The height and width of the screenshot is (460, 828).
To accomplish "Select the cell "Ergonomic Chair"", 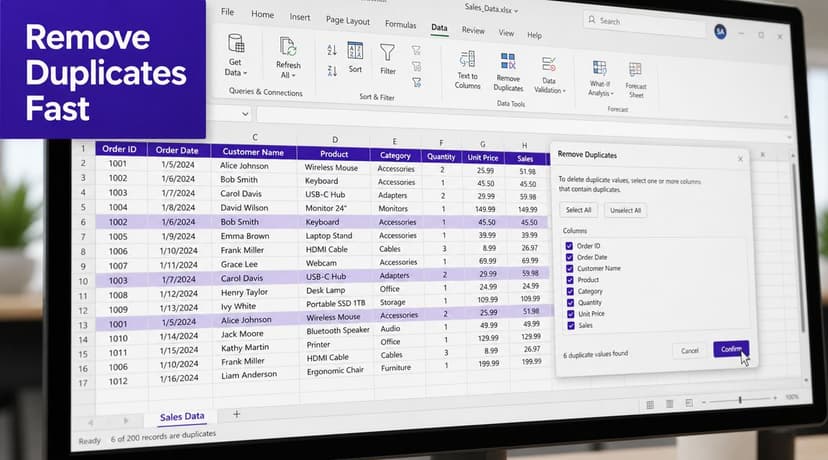I will click(335, 371).
